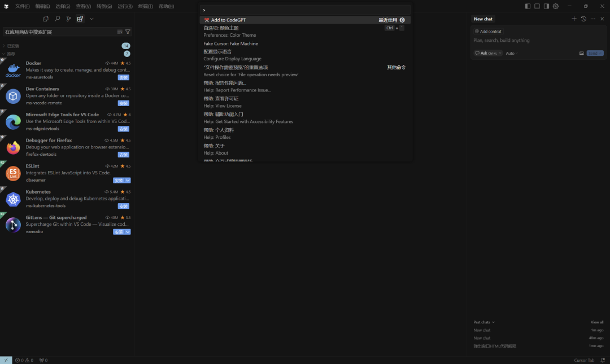Install the Kubernetes extension
Viewport: 610px width, 364px height.
pos(123,206)
